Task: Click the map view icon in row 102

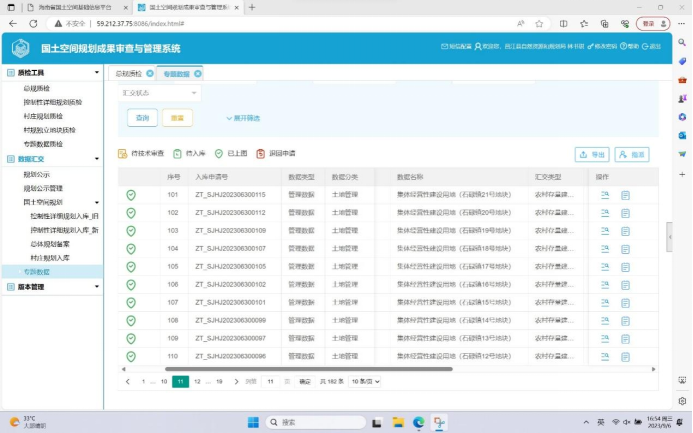Action: coord(605,213)
